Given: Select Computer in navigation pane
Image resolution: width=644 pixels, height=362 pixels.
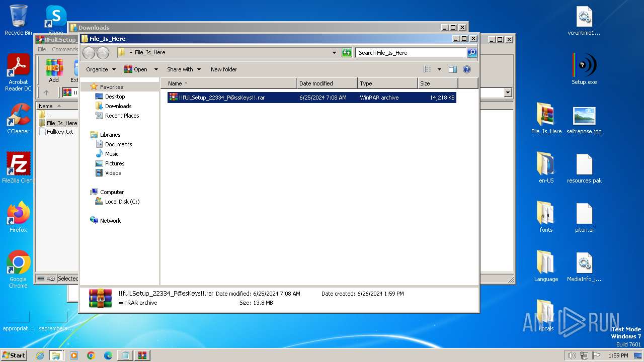Looking at the screenshot, I should click(112, 192).
